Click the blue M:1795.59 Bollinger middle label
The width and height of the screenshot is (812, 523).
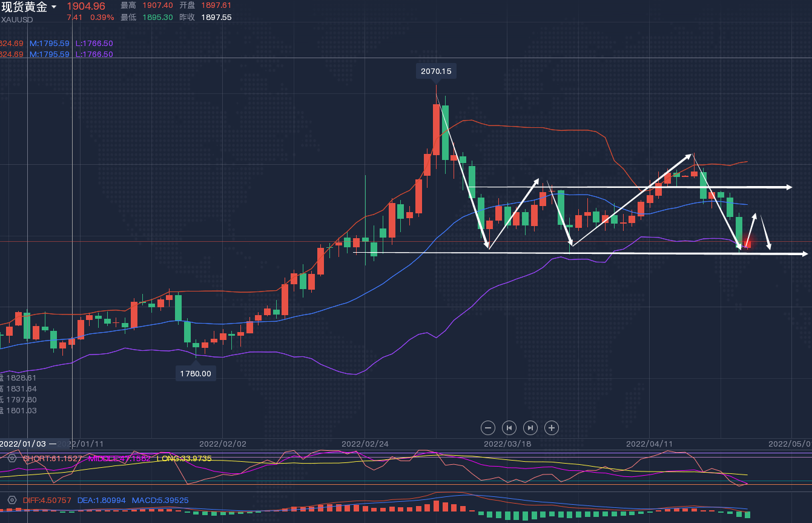tap(49, 44)
